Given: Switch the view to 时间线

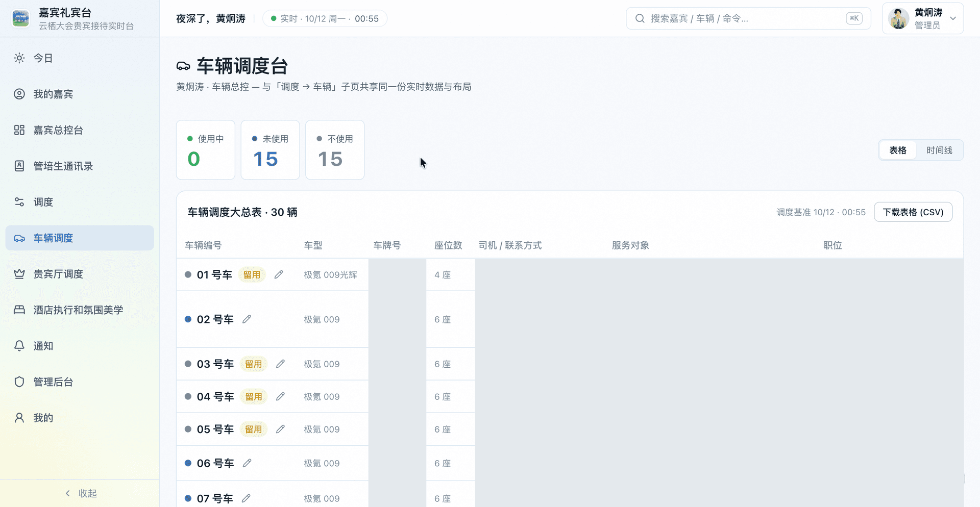Looking at the screenshot, I should pyautogui.click(x=939, y=150).
